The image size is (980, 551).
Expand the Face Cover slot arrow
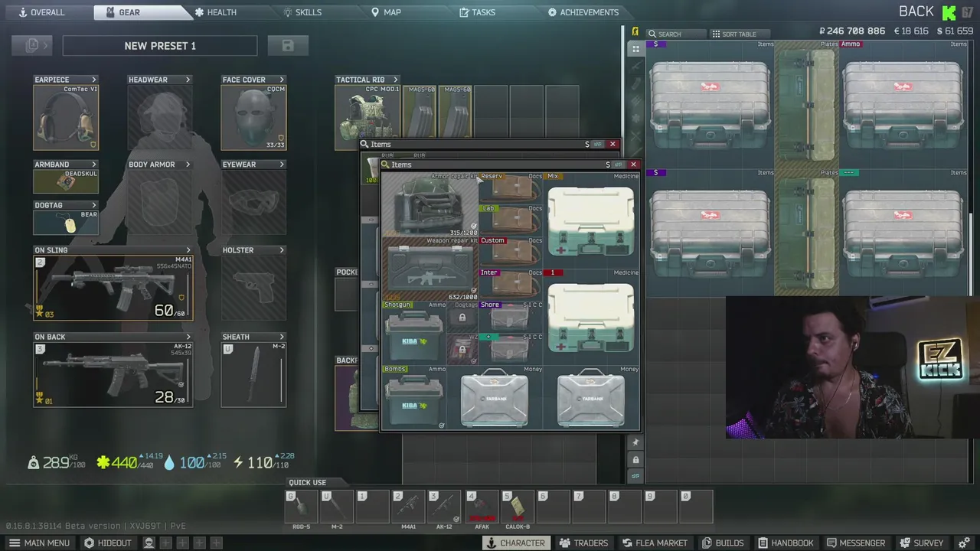point(282,80)
